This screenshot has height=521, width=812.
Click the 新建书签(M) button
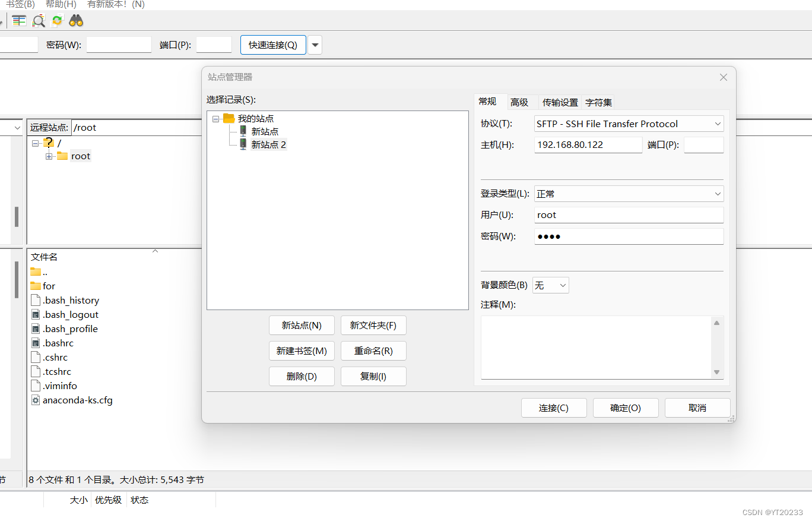[302, 351]
